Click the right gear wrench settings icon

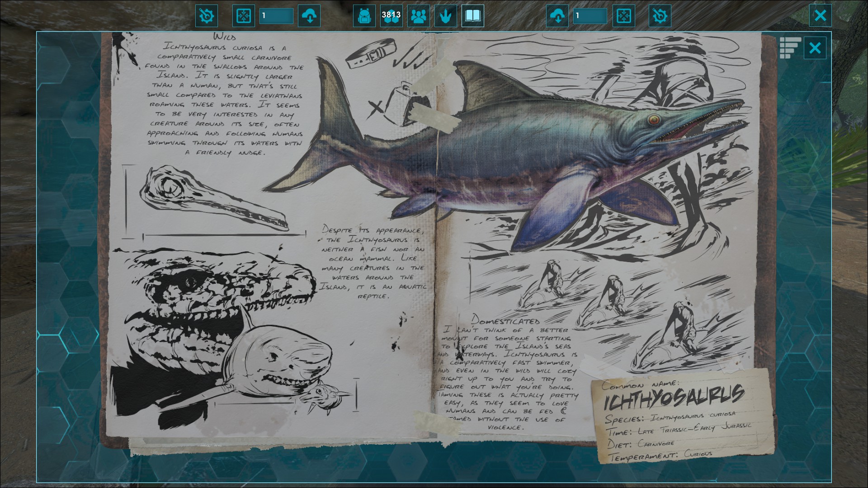[x=660, y=16]
